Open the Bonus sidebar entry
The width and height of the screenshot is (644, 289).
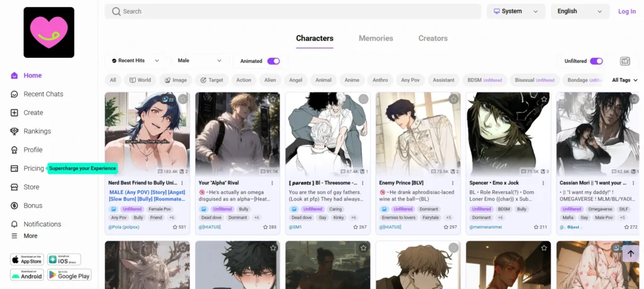(x=26, y=205)
